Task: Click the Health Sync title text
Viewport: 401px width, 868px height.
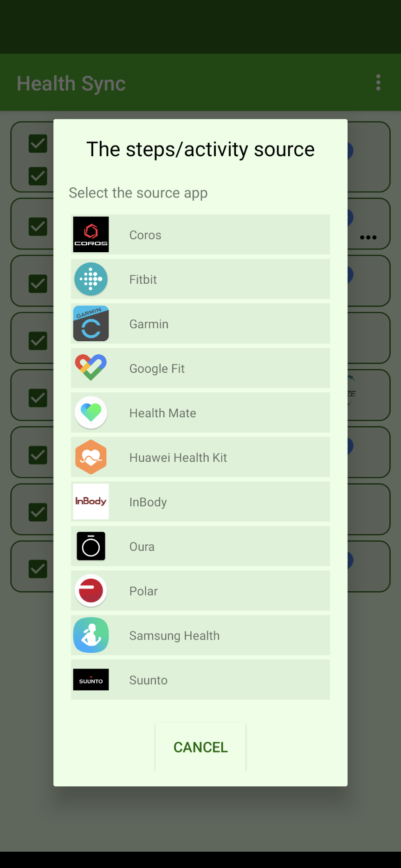Action: tap(71, 83)
